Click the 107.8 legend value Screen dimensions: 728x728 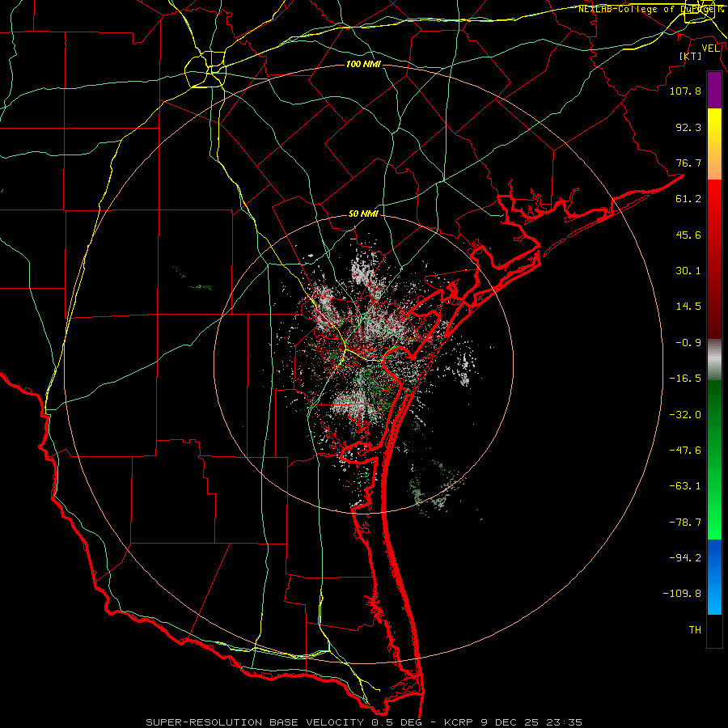(685, 91)
